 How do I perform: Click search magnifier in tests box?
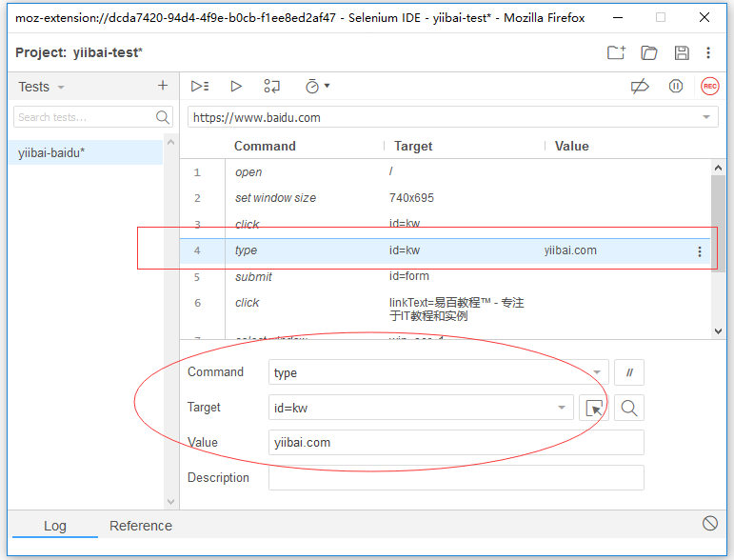coord(162,117)
